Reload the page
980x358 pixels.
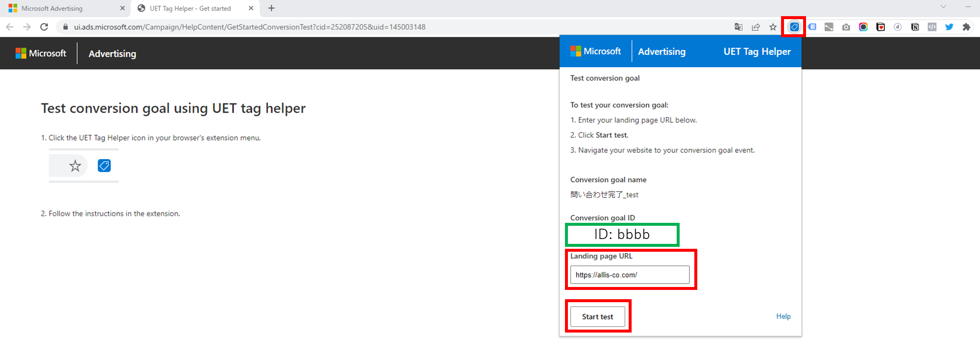44,27
